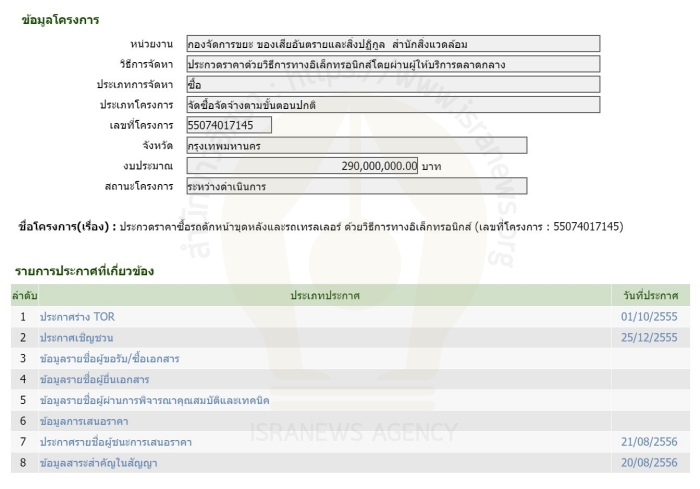Screen dimensions: 700x489
Task: Select the date 20/08/2556 in row 8
Action: [x=649, y=463]
